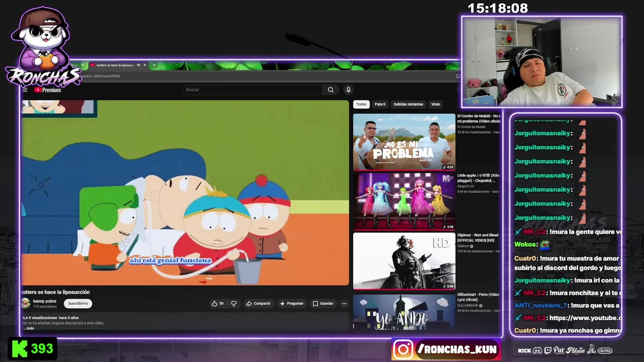This screenshot has height=362, width=644.
Task: Click the browser address bar URL
Action: pos(101,76)
